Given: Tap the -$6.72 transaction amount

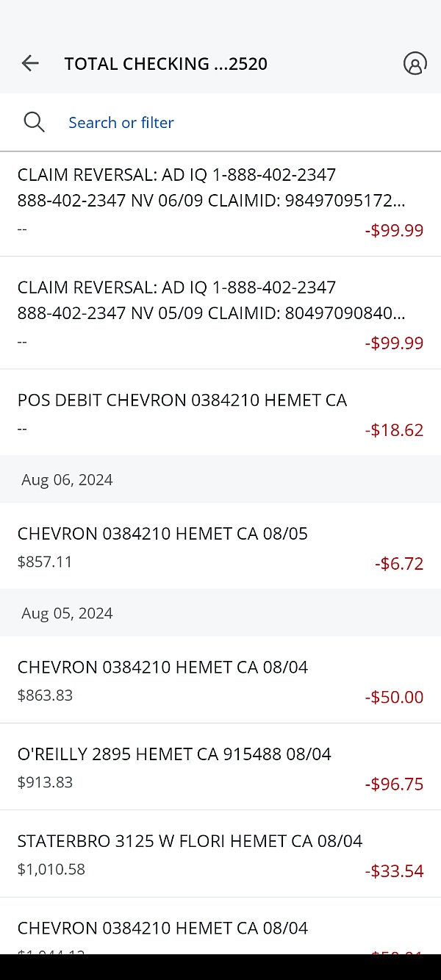Looking at the screenshot, I should (x=399, y=564).
